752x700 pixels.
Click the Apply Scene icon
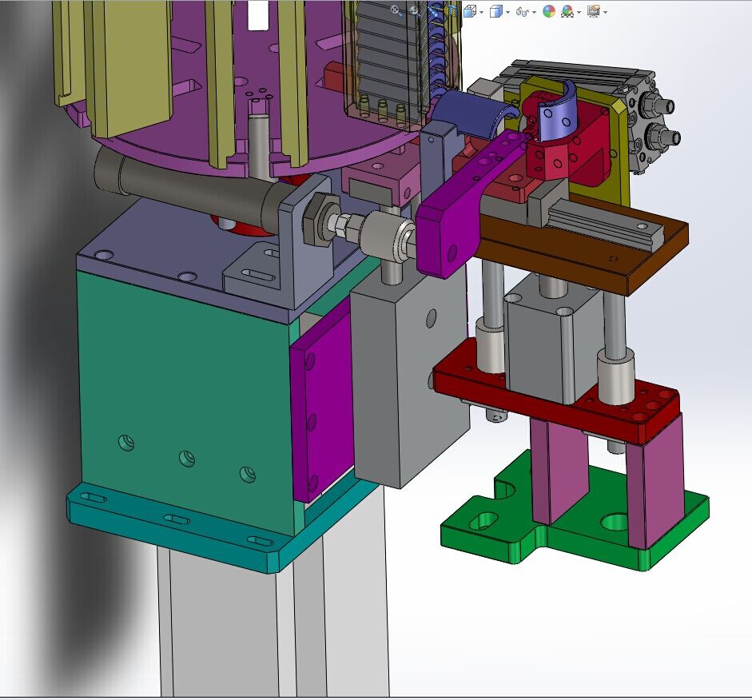click(x=568, y=11)
